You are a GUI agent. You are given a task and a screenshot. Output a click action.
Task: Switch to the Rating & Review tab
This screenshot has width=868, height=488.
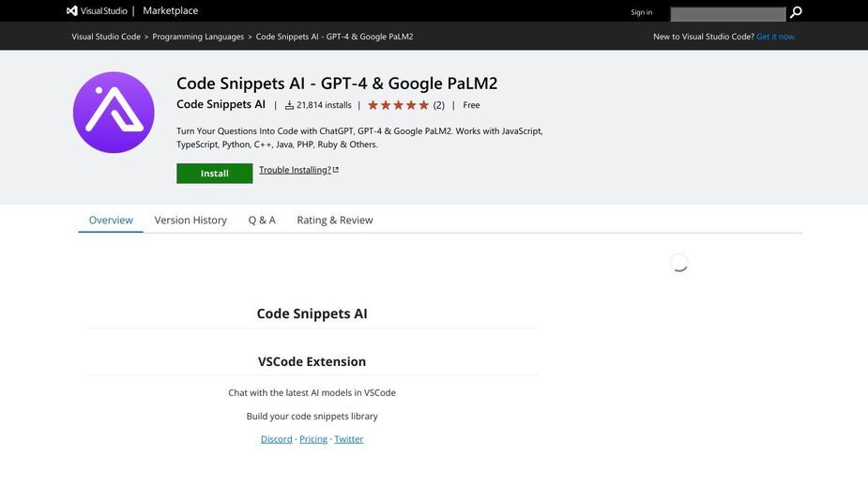pyautogui.click(x=335, y=220)
